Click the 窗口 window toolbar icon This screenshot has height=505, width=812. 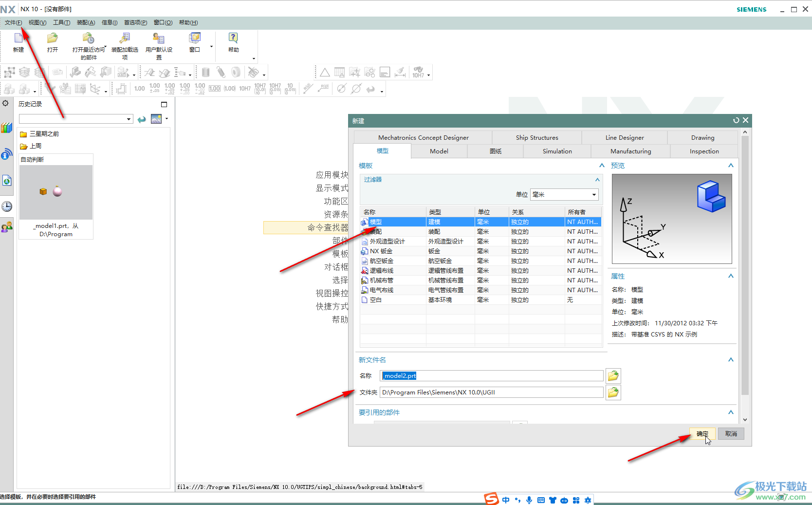(195, 38)
